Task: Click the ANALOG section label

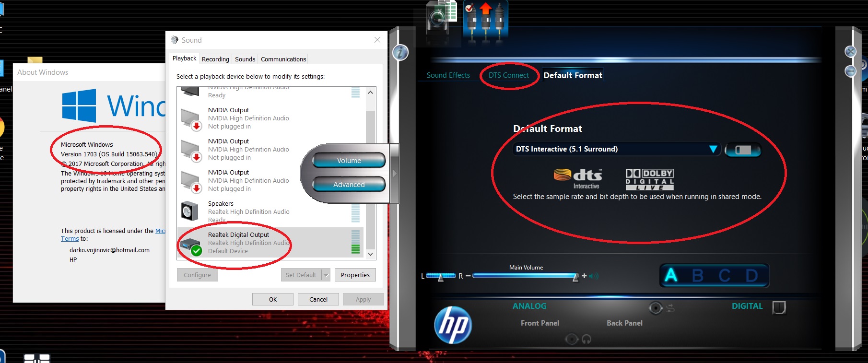Action: point(529,306)
